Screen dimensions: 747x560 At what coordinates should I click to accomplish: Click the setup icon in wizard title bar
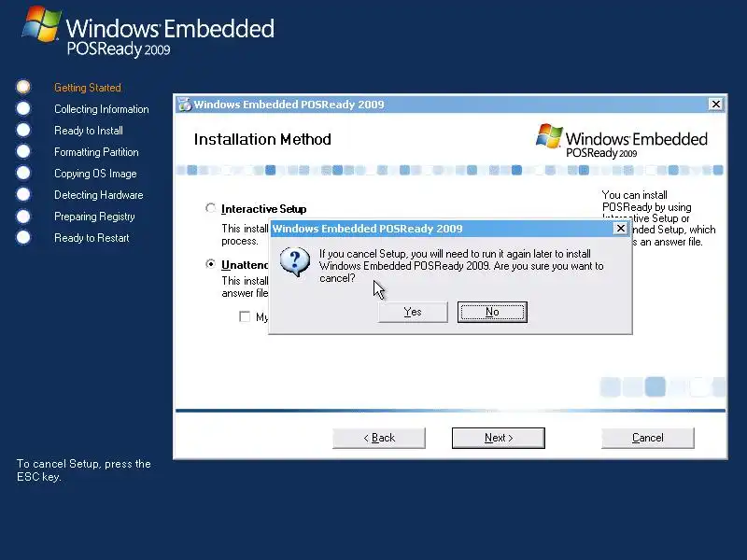(184, 105)
